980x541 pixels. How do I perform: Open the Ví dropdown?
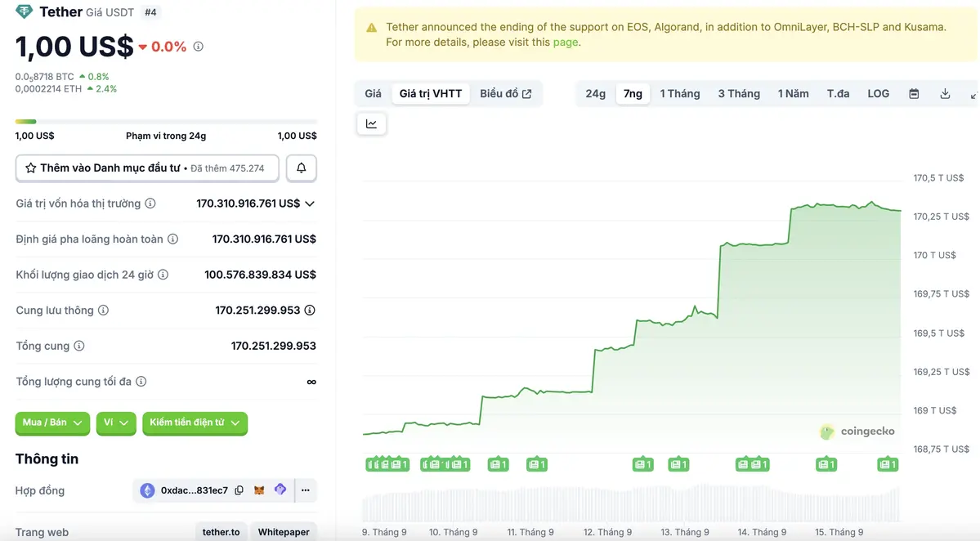[116, 423]
